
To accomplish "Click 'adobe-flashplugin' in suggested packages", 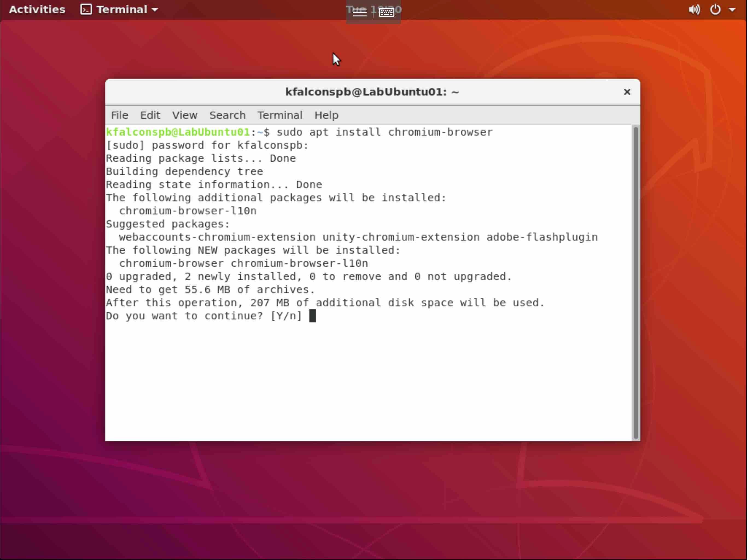I will click(x=542, y=237).
